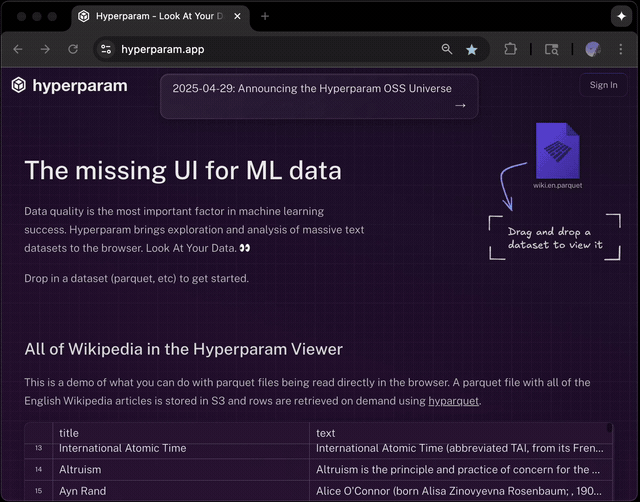Open a new tab with the plus icon
This screenshot has height=502, width=640.
[265, 16]
